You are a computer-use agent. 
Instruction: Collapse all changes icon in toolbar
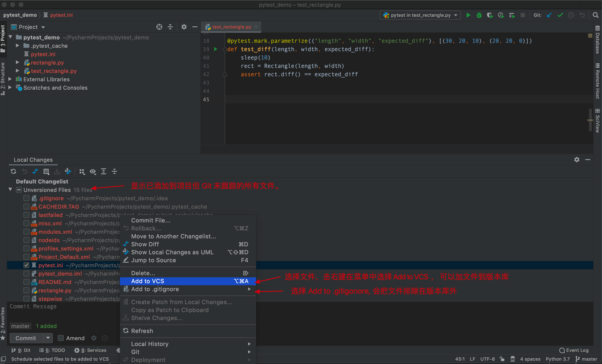click(x=114, y=171)
